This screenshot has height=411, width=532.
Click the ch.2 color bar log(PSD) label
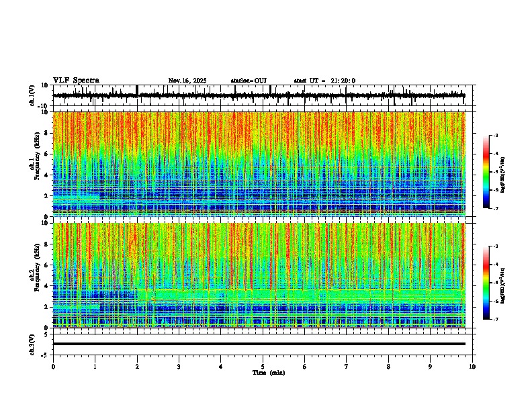click(x=503, y=285)
